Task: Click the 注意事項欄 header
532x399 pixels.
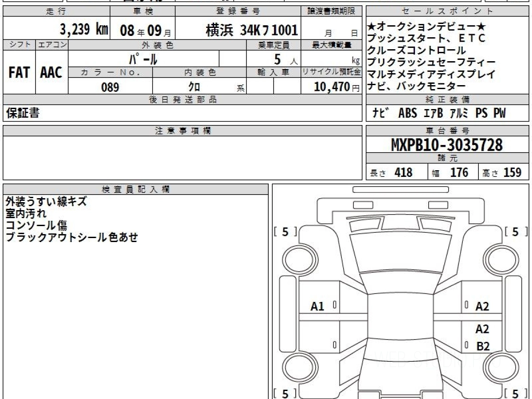Action: click(183, 131)
